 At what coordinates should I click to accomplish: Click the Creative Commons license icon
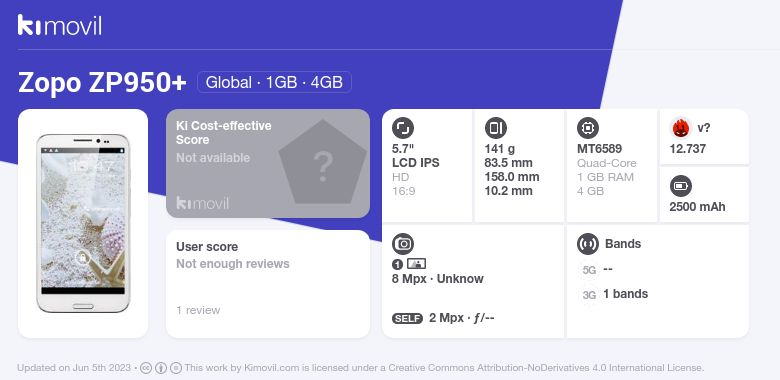click(x=146, y=368)
